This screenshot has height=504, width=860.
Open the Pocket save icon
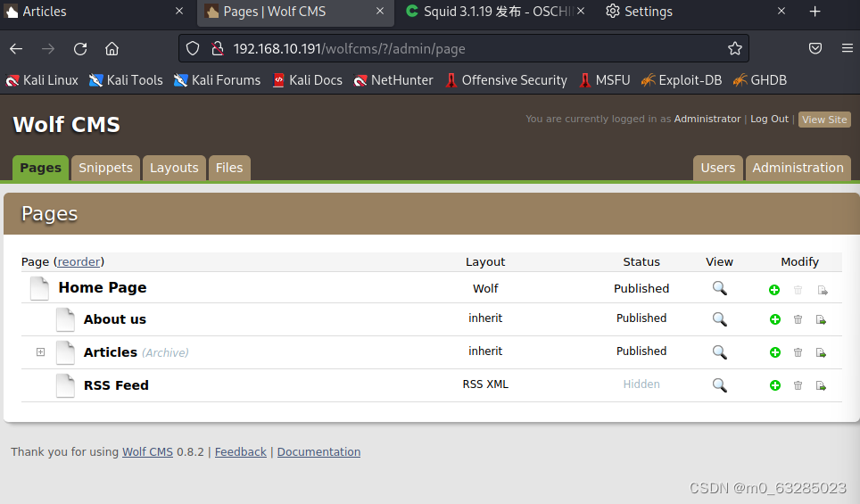815,48
